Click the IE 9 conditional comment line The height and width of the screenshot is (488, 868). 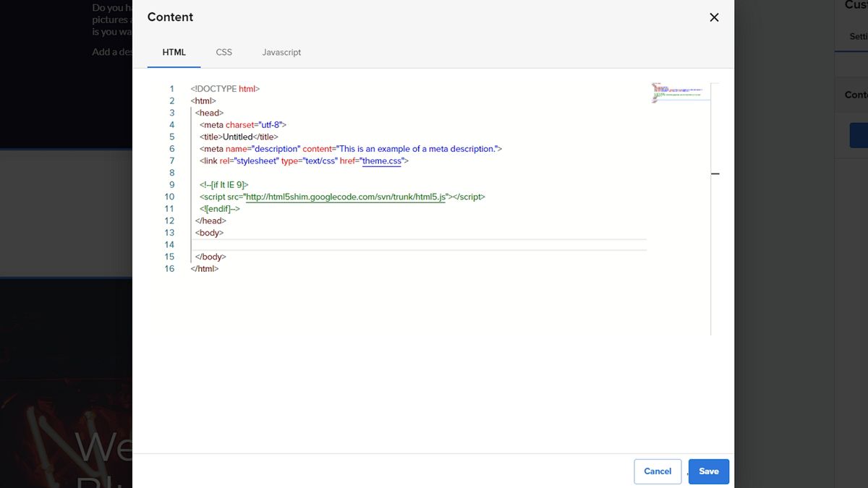(x=224, y=185)
